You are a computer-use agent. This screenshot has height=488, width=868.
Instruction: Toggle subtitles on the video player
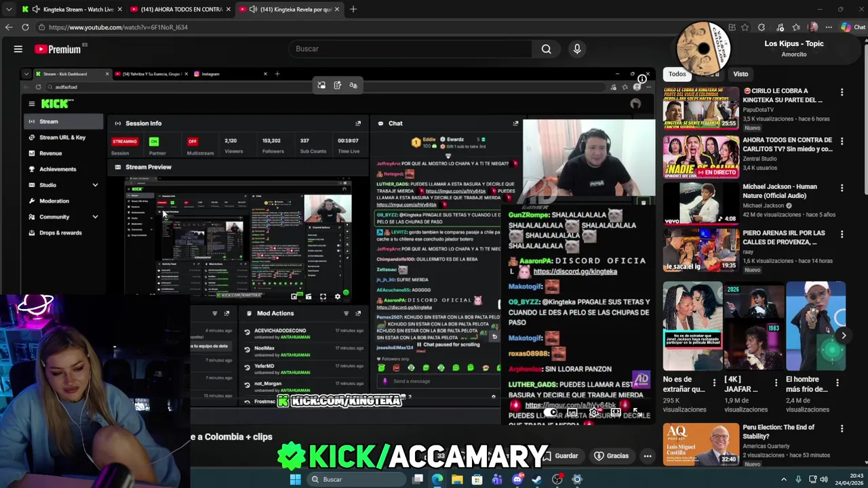click(x=572, y=412)
